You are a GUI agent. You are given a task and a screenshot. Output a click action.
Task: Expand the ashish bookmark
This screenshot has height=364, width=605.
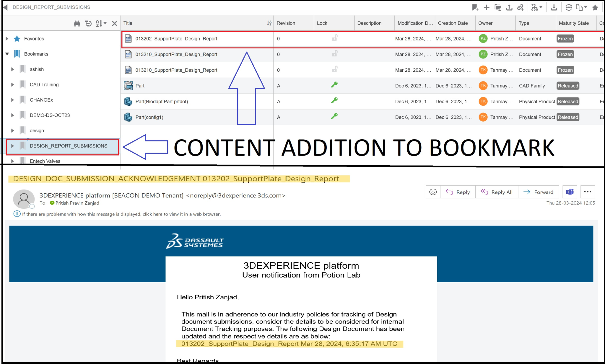pos(12,69)
